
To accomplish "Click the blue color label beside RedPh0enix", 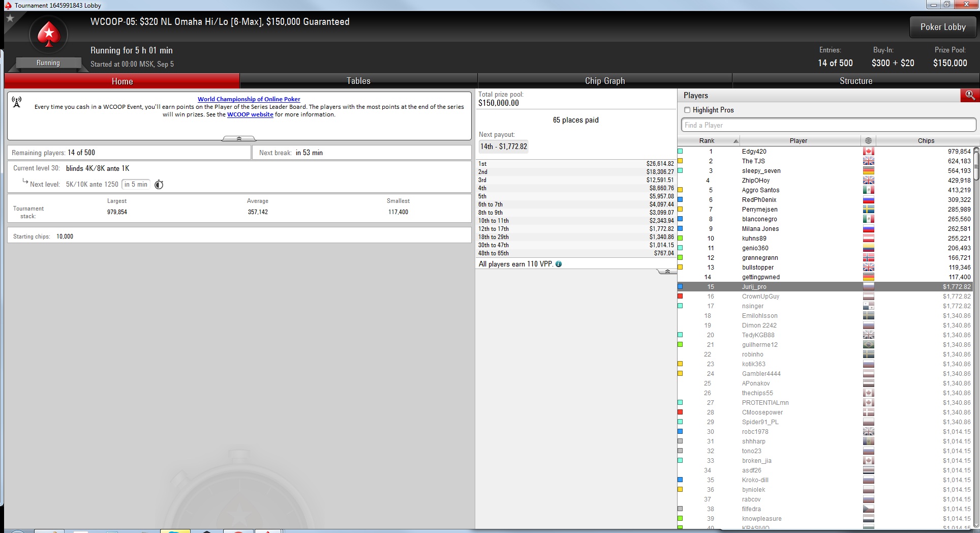I will coord(680,199).
